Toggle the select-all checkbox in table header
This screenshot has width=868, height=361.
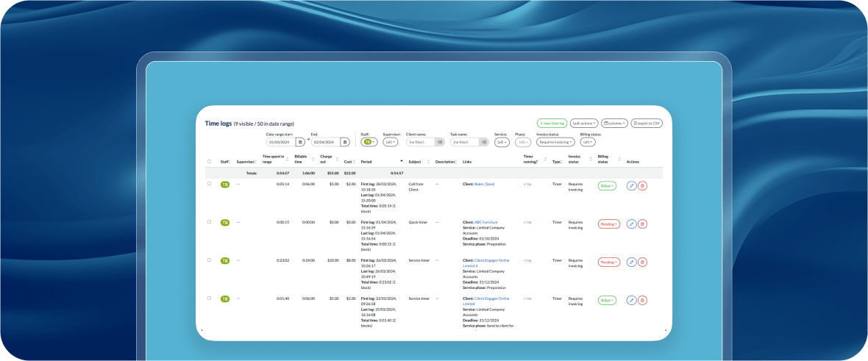tap(209, 161)
